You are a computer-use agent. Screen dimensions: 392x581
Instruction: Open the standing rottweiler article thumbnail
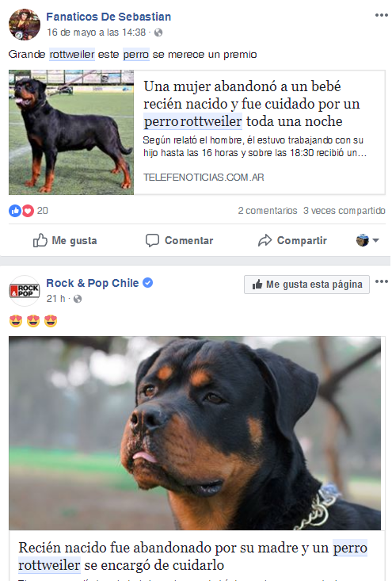[x=71, y=132]
